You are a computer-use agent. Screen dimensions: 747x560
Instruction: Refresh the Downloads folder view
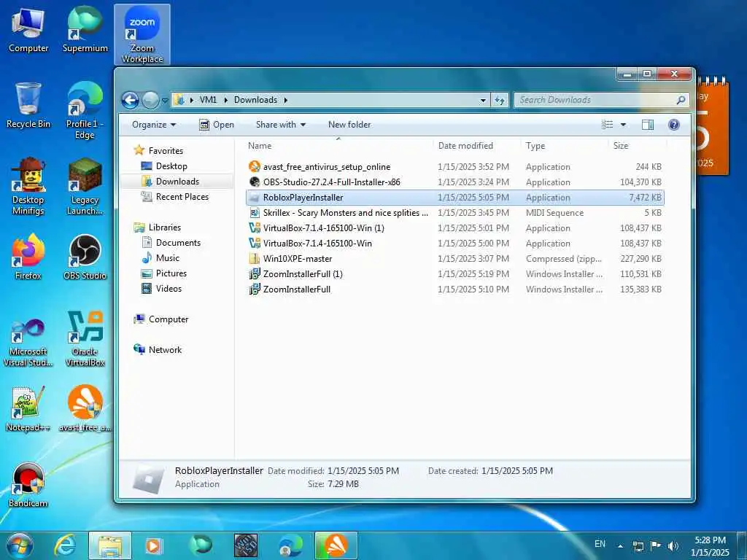coord(499,100)
